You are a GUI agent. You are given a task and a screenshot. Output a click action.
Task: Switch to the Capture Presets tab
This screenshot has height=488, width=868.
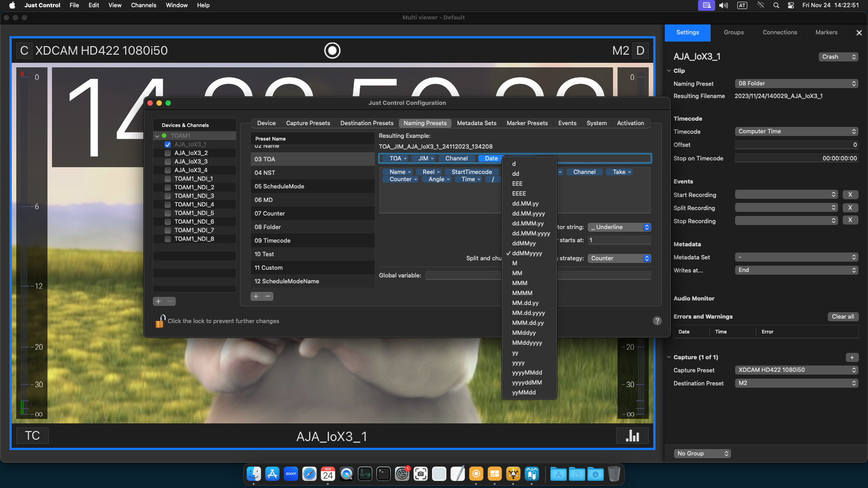pos(308,123)
